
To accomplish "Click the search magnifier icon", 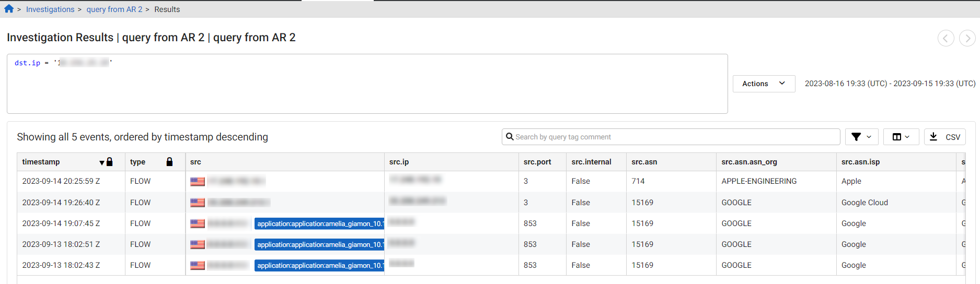I will [x=510, y=137].
